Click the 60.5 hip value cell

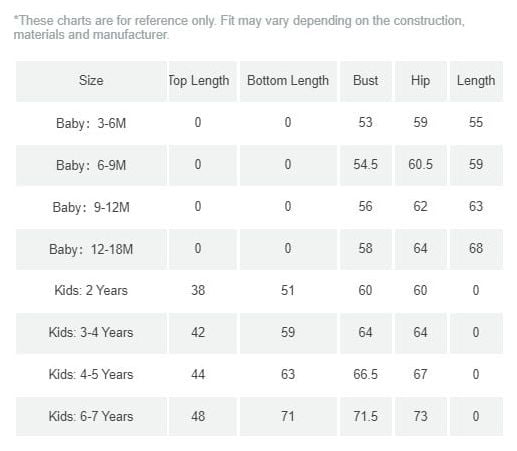(x=420, y=165)
